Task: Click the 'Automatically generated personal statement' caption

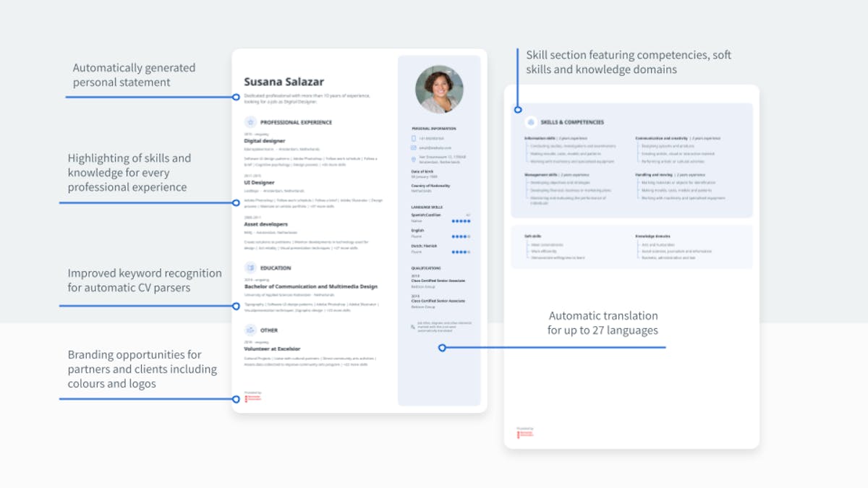Action: click(x=134, y=74)
